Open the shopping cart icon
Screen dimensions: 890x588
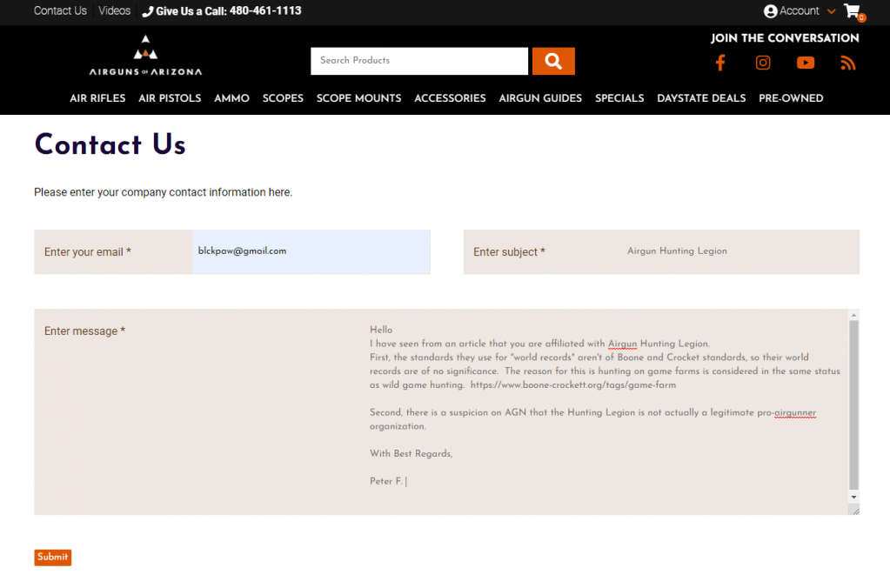click(x=853, y=11)
